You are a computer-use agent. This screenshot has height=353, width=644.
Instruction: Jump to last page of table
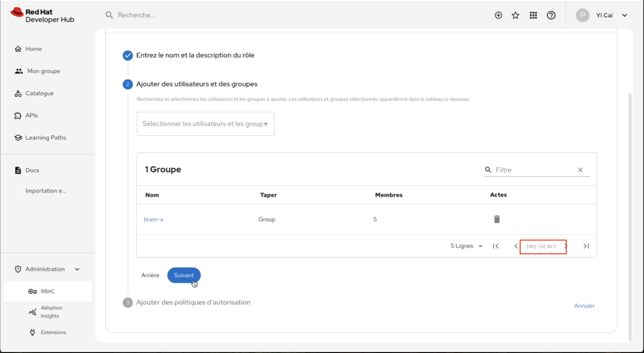[x=586, y=246]
